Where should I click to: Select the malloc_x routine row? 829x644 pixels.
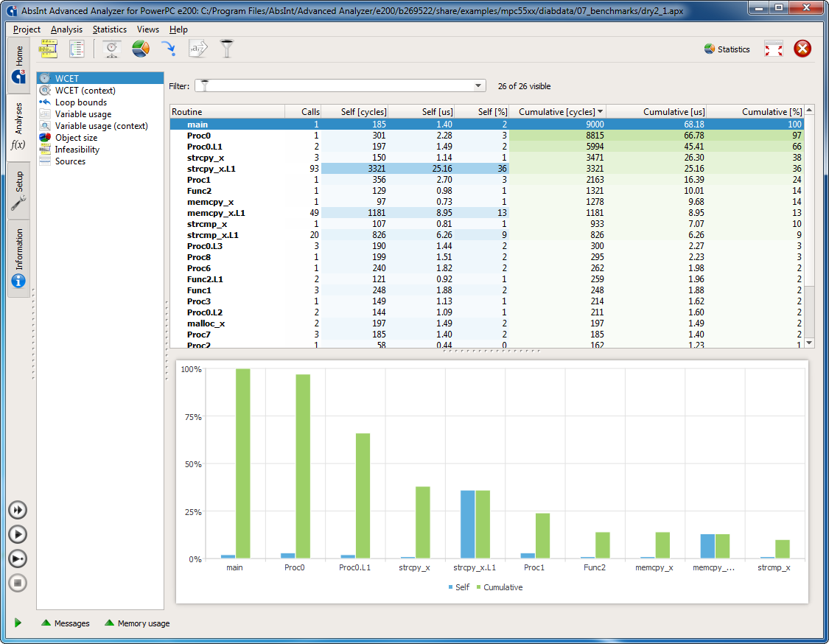tap(486, 323)
